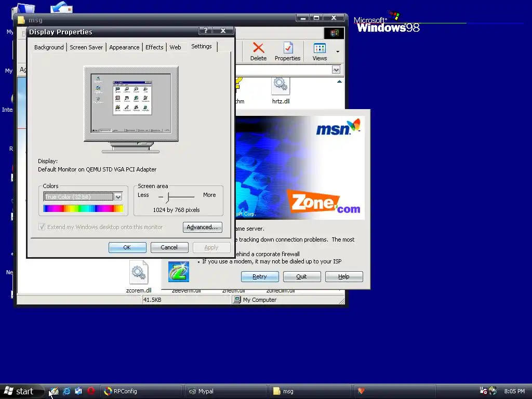
Task: Click the msn butterfly taskbar button
Action: (395, 391)
